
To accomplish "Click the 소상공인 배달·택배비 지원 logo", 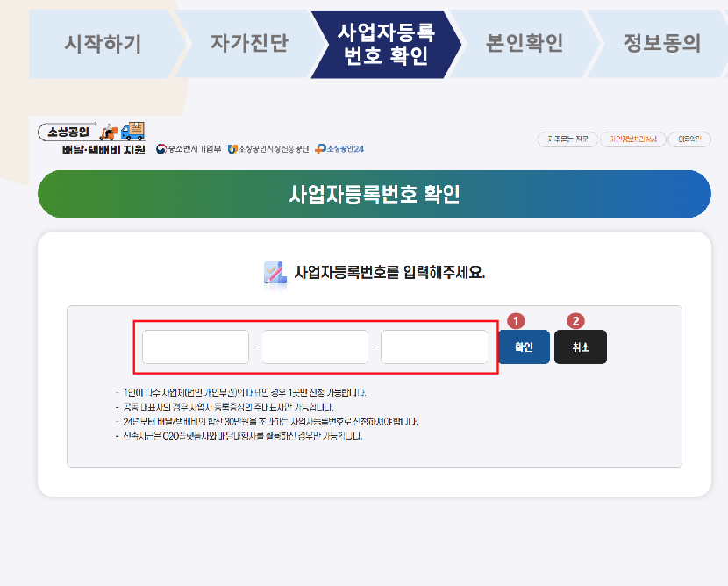I will (x=91, y=139).
